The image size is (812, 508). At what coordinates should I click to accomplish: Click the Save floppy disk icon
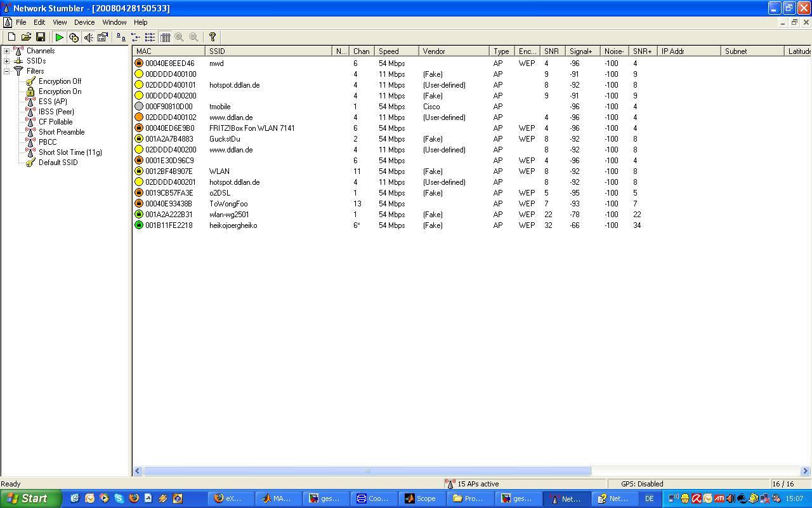pyautogui.click(x=41, y=37)
